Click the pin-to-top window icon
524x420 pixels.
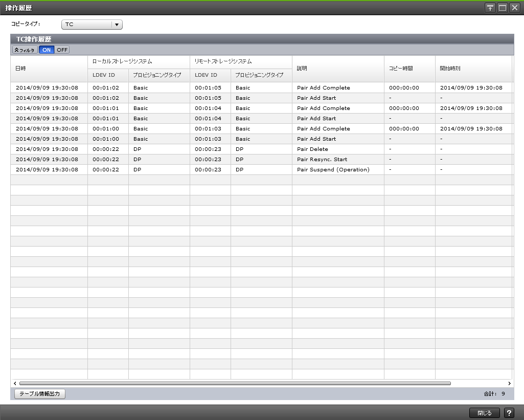coord(490,8)
